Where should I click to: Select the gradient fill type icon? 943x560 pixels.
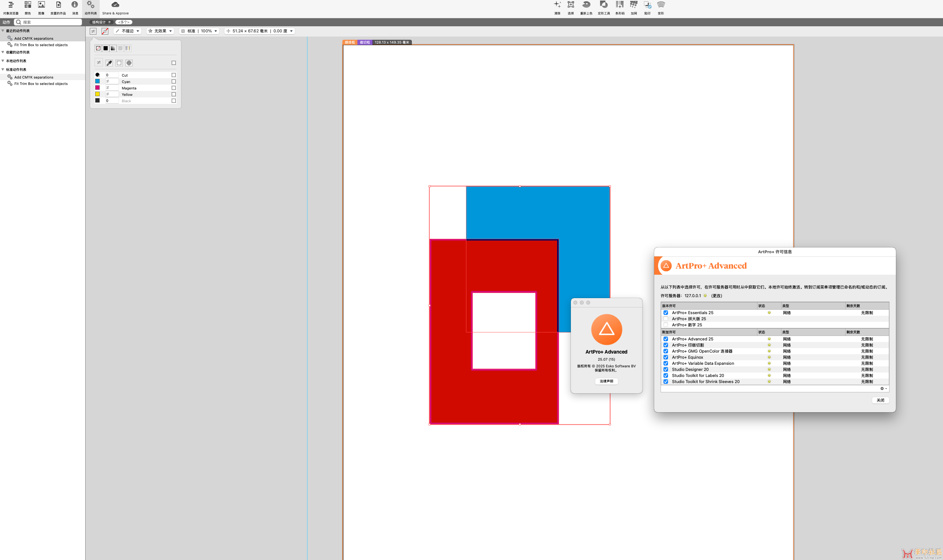[113, 48]
